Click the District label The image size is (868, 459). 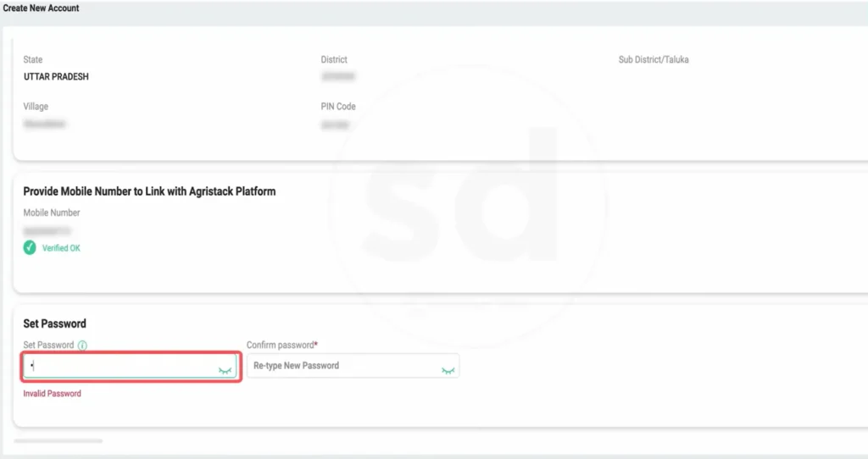334,60
